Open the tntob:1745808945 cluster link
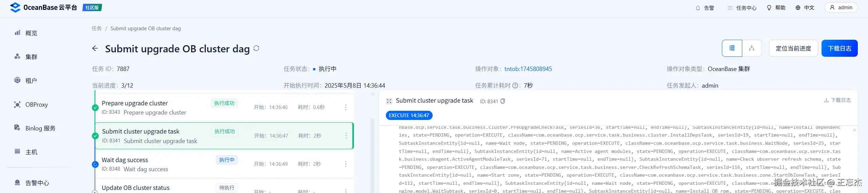The image size is (868, 193). pyautogui.click(x=528, y=69)
